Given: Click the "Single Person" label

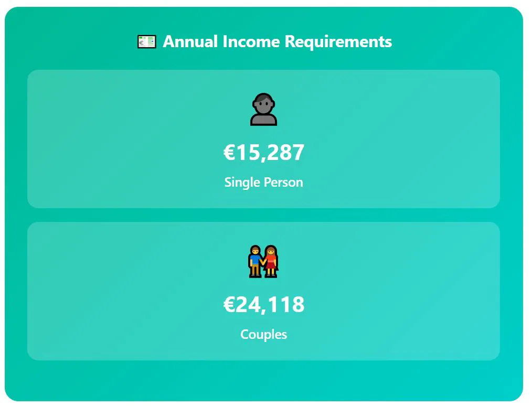Looking at the screenshot, I should pyautogui.click(x=263, y=183).
